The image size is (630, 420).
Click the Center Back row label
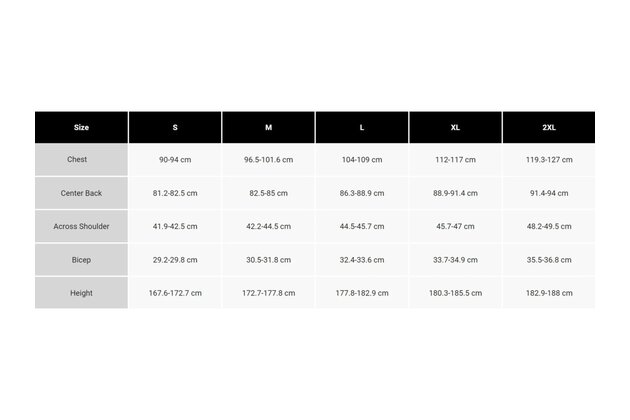pos(81,193)
